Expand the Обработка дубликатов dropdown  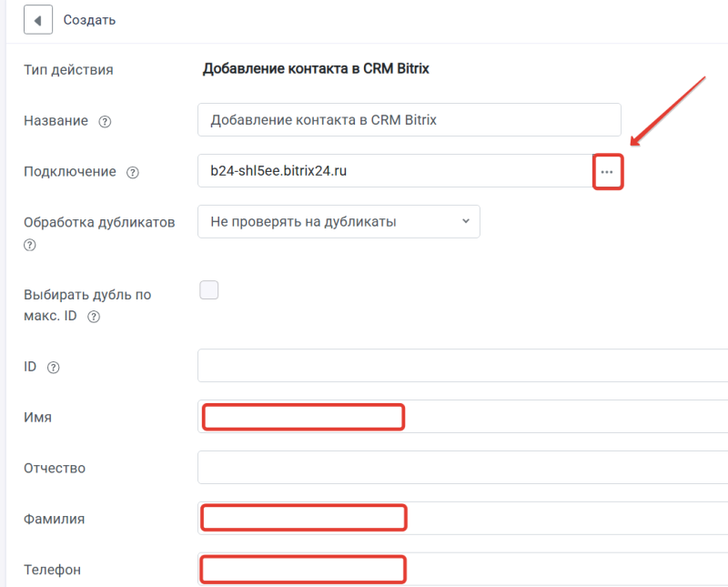[339, 221]
